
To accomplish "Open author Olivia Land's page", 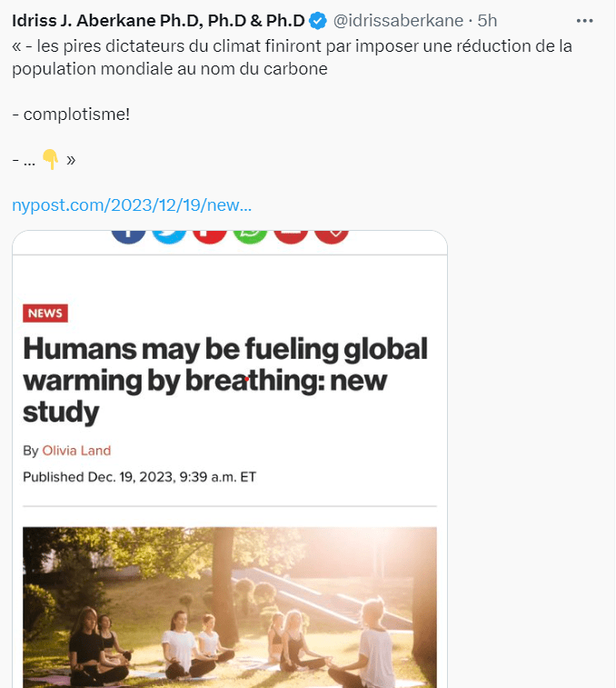I will coord(76,451).
